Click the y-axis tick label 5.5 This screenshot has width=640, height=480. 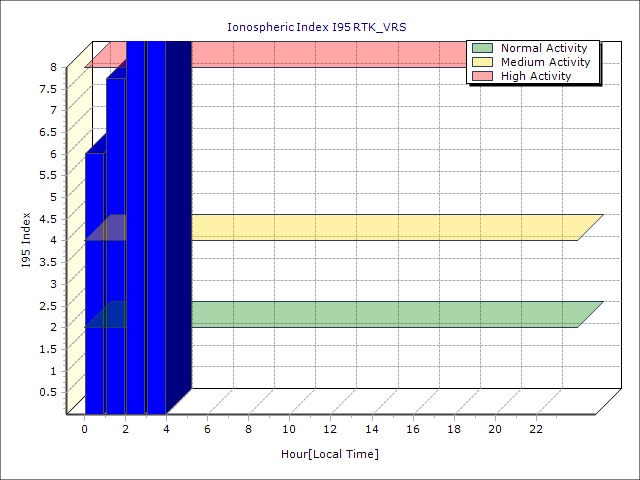coord(47,175)
